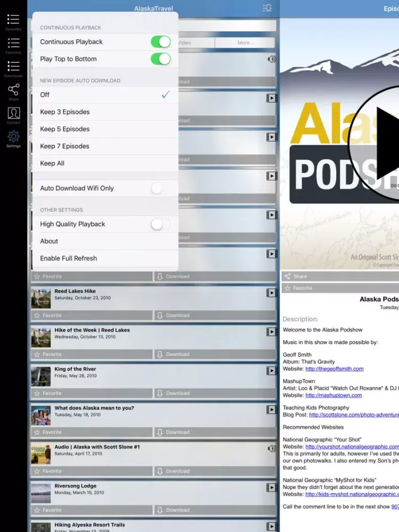This screenshot has width=399, height=532.
Task: Open the Episodes list in the sidebar
Action: pos(13,22)
